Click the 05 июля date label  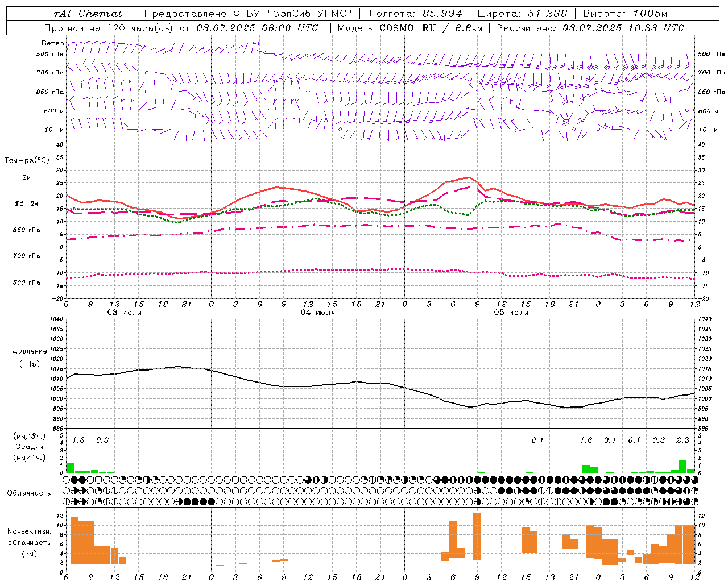click(511, 312)
